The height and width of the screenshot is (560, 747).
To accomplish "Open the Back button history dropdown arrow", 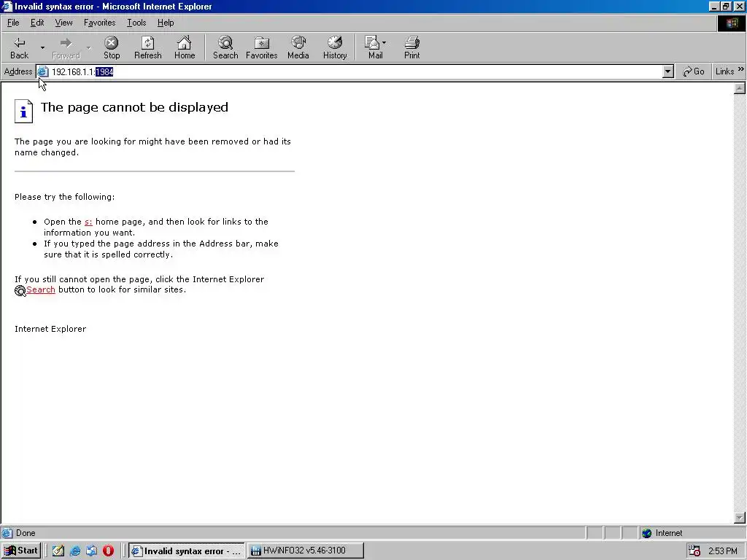I will (42, 47).
